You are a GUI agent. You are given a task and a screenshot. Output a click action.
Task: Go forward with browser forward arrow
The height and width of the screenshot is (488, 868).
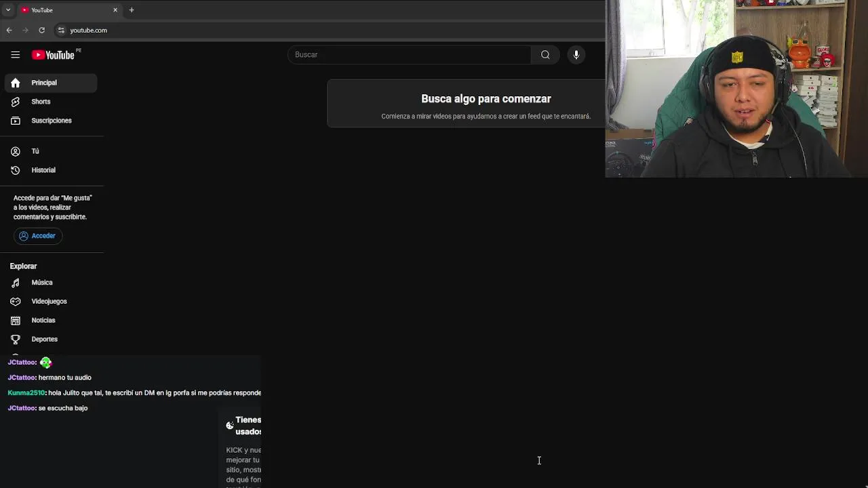pyautogui.click(x=25, y=30)
